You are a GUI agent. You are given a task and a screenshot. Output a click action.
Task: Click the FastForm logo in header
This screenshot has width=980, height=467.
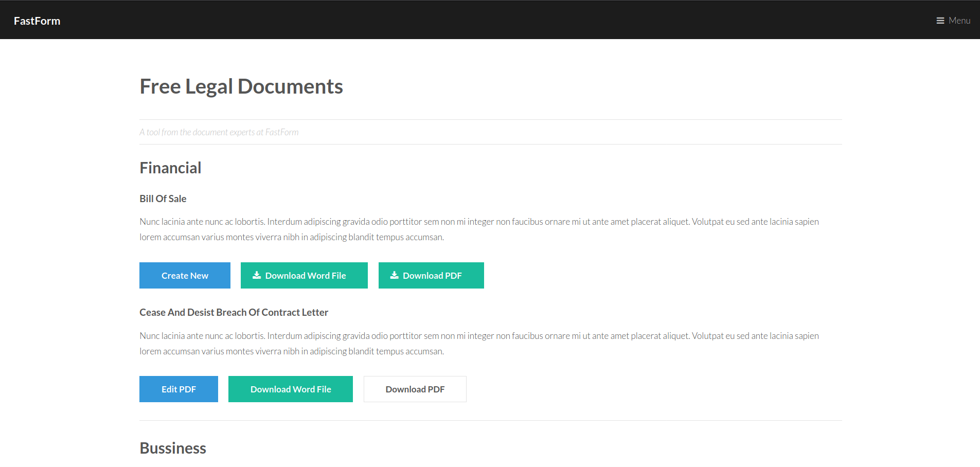37,21
